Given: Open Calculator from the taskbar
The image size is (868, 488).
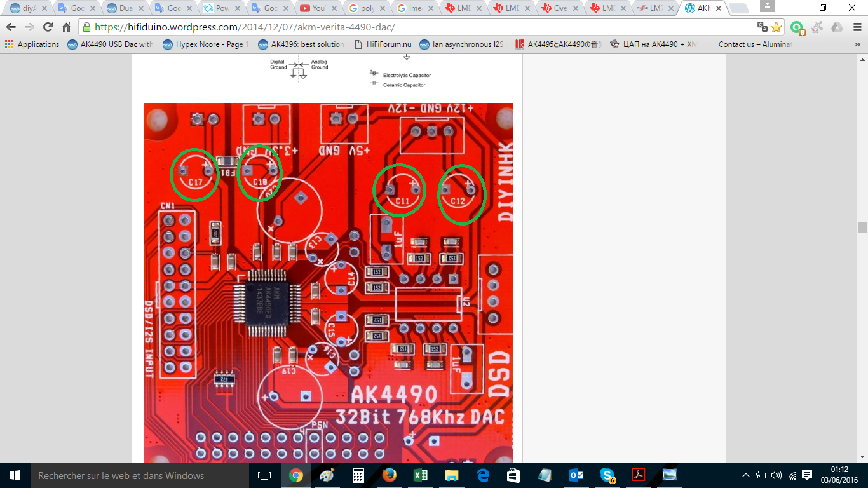Looking at the screenshot, I should click(358, 475).
